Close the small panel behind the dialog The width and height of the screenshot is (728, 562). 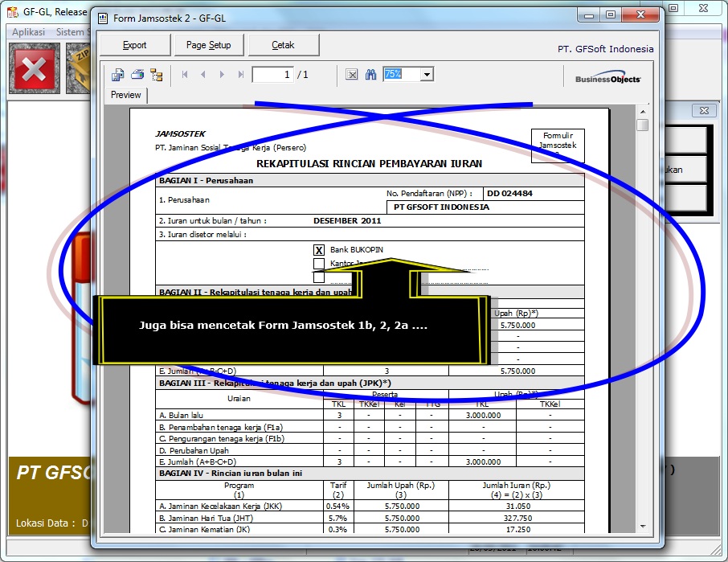(704, 110)
